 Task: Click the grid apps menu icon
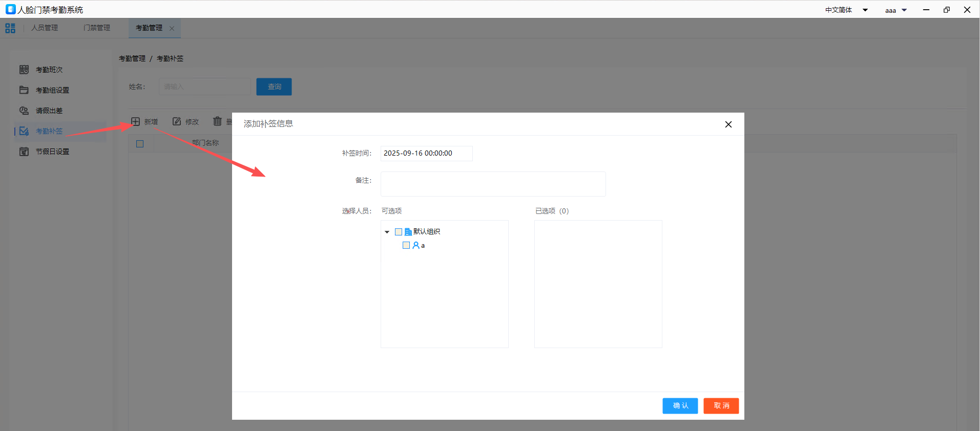point(10,28)
